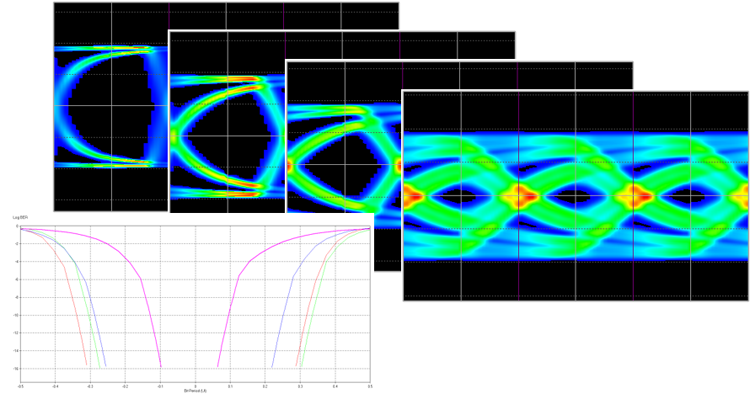Screen dimensions: 750x399
Task: Click the Log BER axis label
Action: point(20,217)
